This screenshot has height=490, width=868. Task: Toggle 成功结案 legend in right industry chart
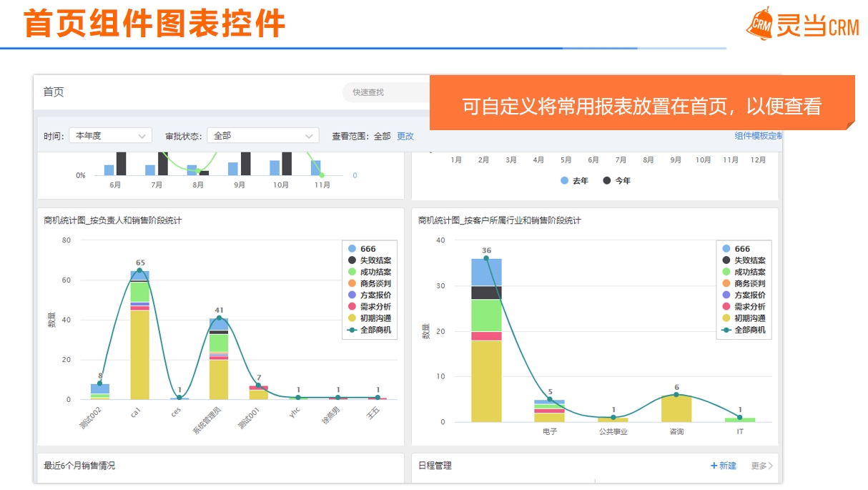(x=744, y=272)
